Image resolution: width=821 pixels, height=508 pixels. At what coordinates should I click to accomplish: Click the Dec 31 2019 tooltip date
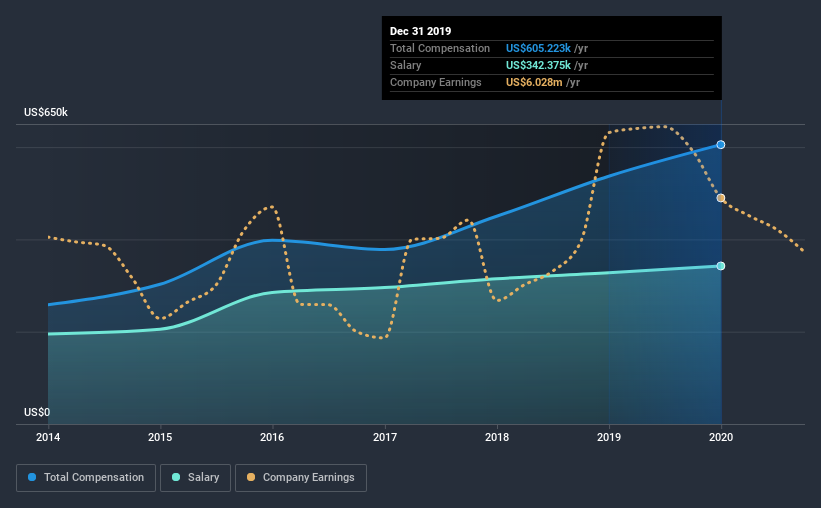(420, 31)
